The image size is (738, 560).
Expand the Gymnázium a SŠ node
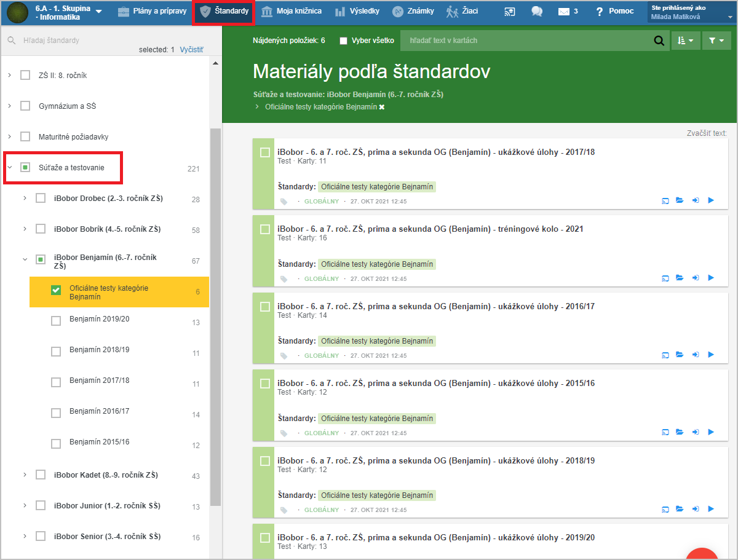click(x=9, y=106)
